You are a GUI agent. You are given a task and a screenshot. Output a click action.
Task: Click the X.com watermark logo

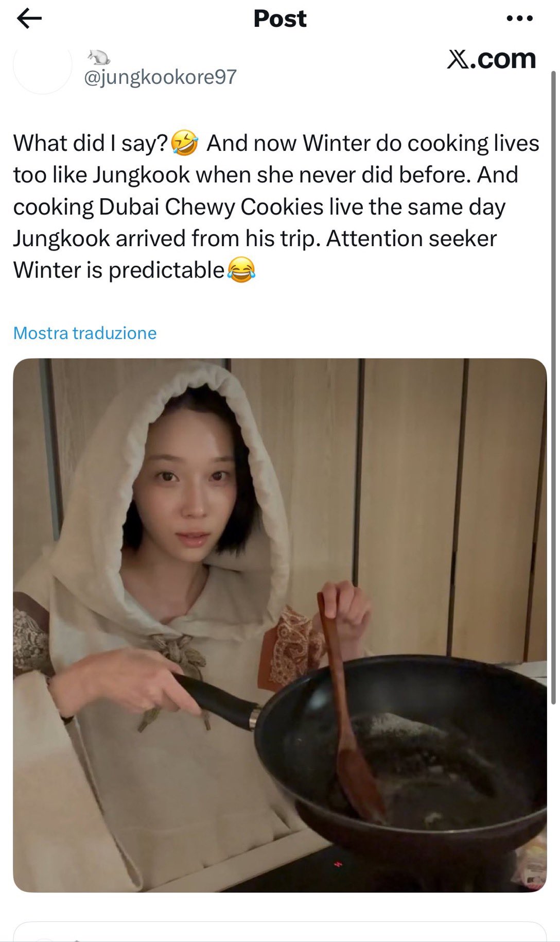point(492,59)
